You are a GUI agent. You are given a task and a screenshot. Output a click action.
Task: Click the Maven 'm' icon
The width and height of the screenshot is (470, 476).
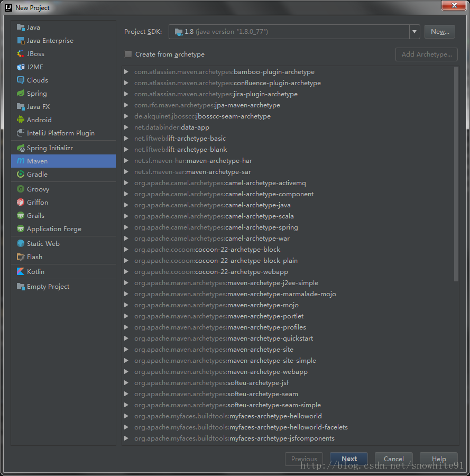pos(21,161)
